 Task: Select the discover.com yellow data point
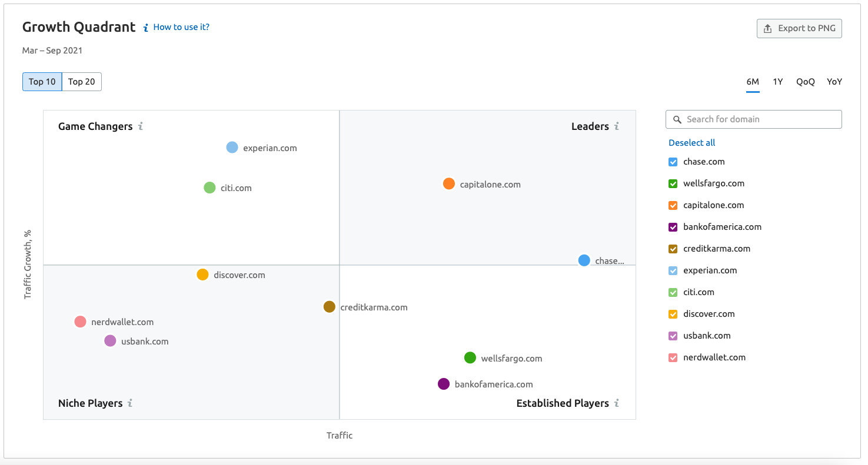(202, 275)
